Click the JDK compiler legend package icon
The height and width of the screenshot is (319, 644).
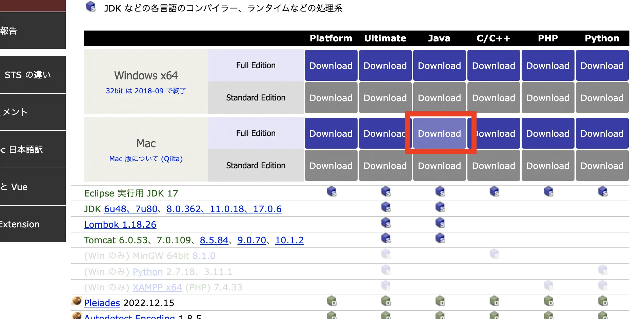point(91,6)
